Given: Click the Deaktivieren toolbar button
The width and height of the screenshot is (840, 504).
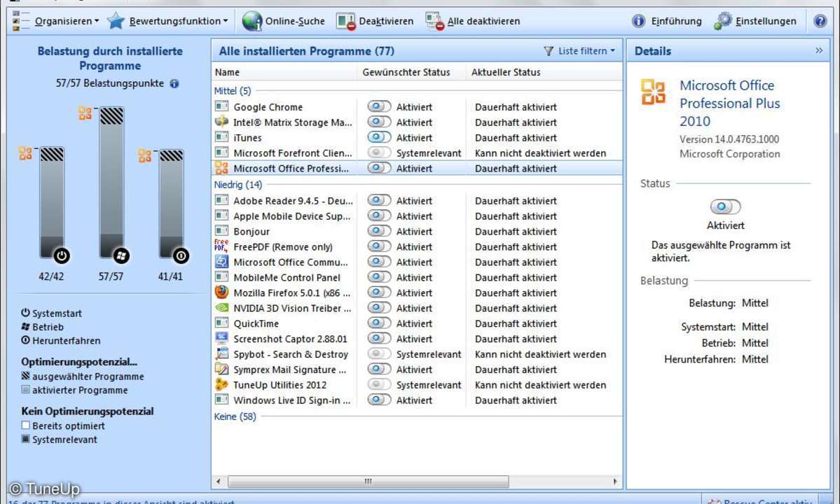Looking at the screenshot, I should point(375,21).
